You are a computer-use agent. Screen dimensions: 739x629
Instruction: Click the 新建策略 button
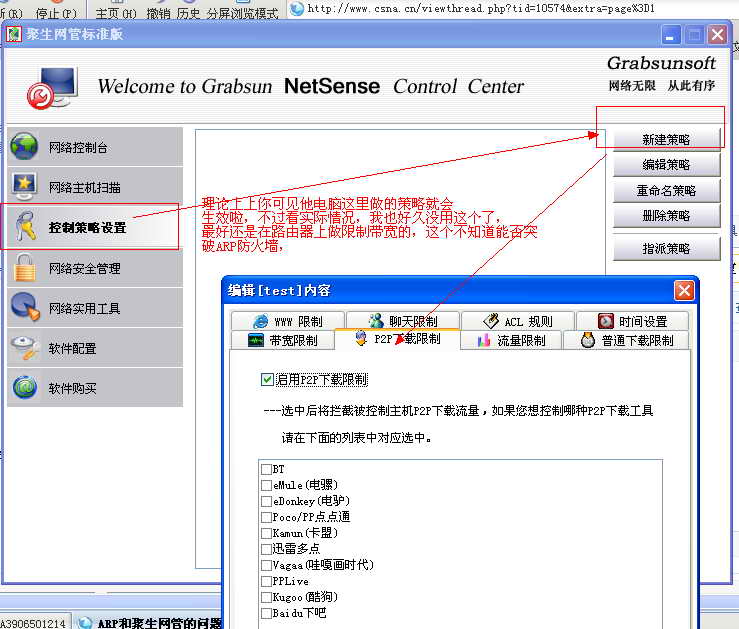666,139
